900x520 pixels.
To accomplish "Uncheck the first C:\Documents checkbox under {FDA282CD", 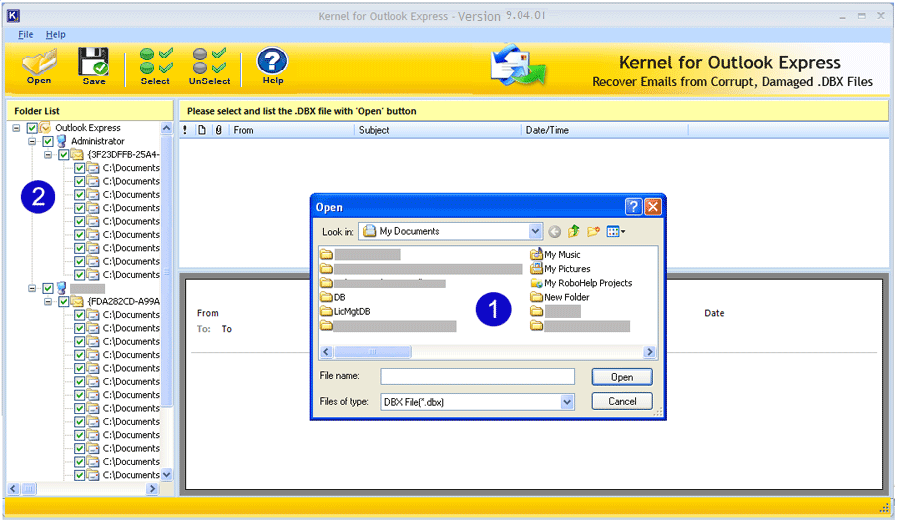I will click(x=80, y=315).
